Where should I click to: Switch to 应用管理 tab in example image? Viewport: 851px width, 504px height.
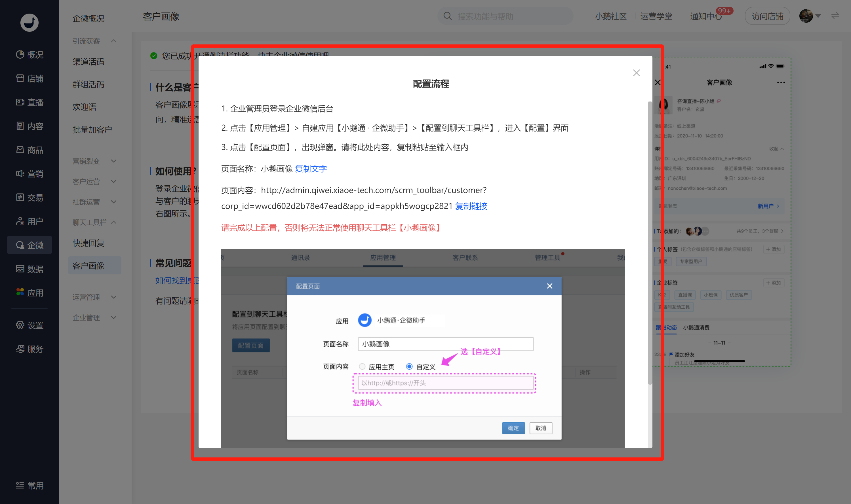(x=383, y=257)
